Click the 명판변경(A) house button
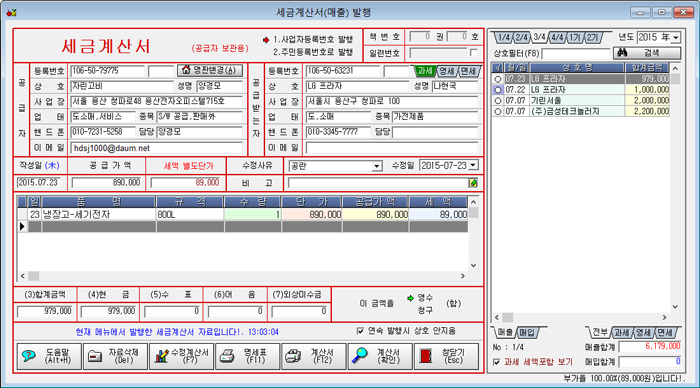The height and width of the screenshot is (388, 700). tap(210, 70)
